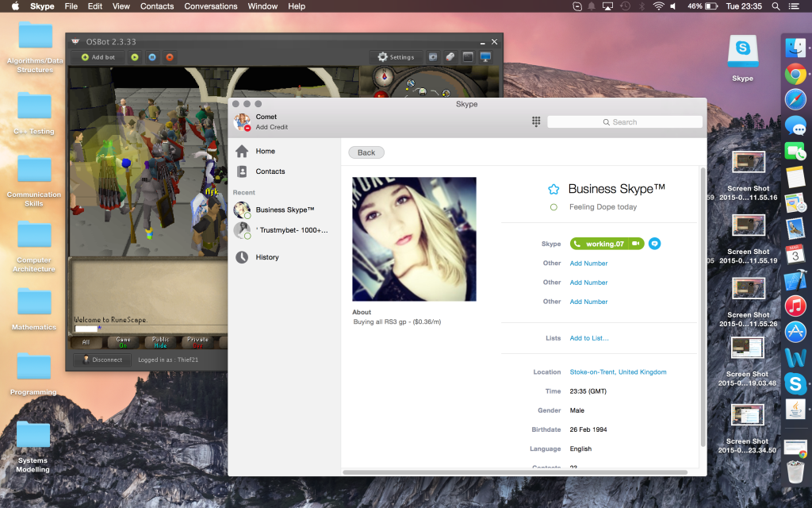Open the Business Skype™ recent conversation
This screenshot has width=812, height=508.
tap(284, 210)
